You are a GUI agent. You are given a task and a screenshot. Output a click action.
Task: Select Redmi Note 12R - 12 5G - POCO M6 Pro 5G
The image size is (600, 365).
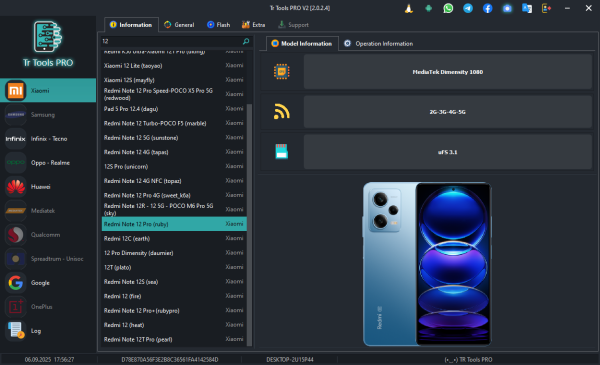coord(174,209)
